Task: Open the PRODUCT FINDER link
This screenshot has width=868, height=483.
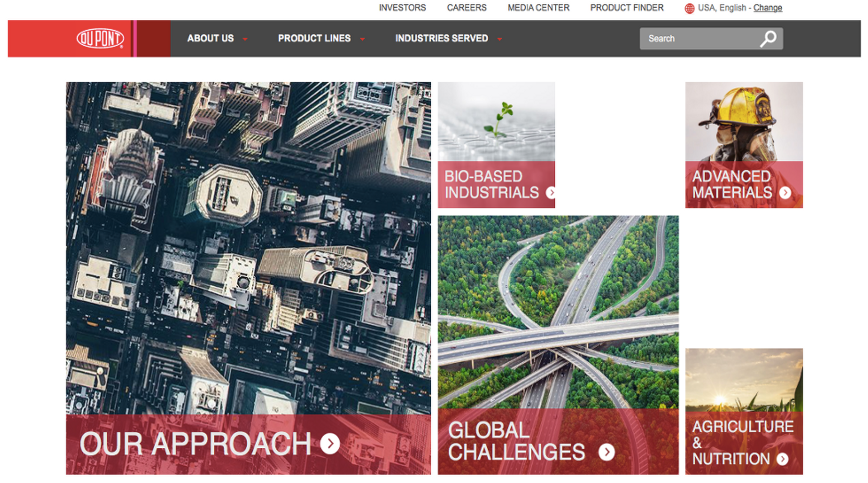Action: (627, 8)
